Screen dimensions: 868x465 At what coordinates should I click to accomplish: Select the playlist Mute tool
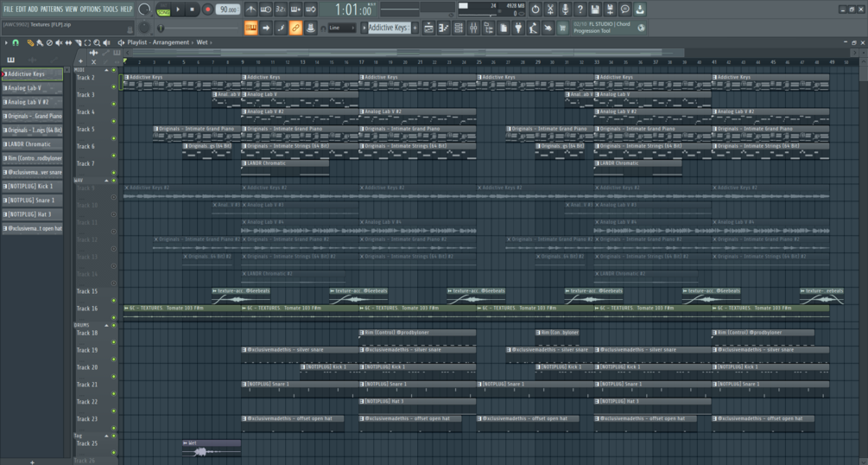[x=59, y=42]
